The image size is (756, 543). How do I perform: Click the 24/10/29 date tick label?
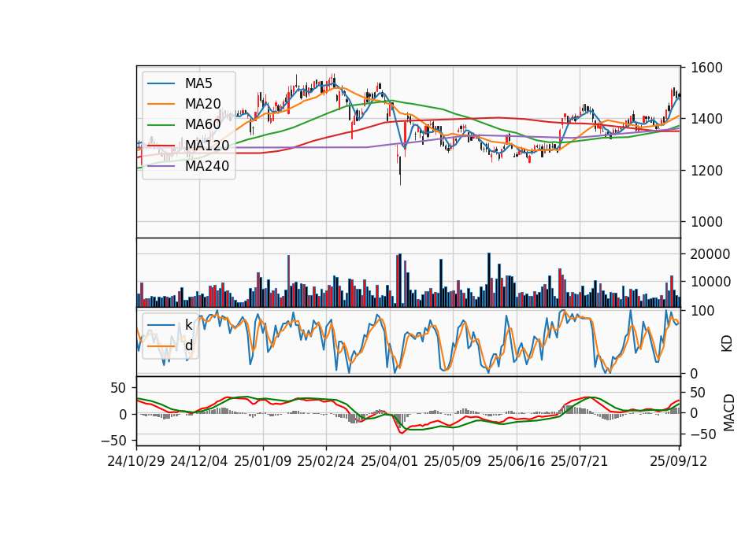[136, 461]
